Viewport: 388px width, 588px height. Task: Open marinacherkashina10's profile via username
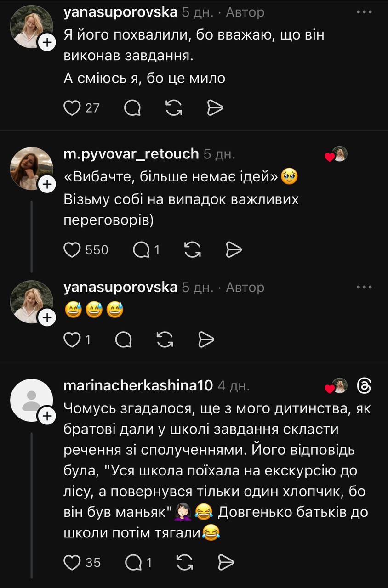tap(138, 385)
